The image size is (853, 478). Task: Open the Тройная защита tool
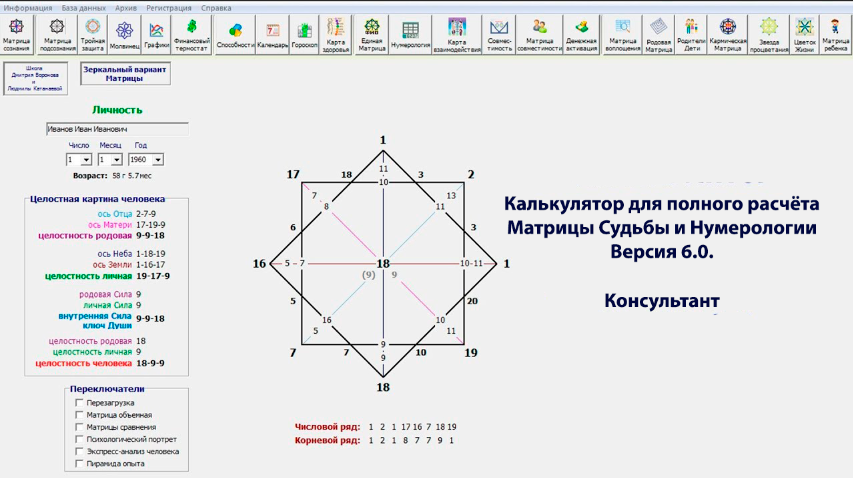coord(92,35)
